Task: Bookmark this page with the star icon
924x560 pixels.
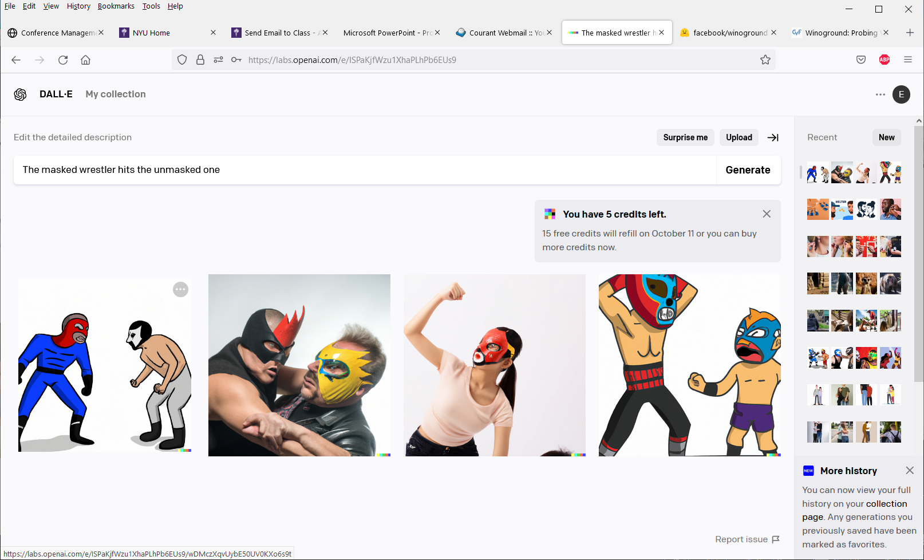Action: [x=765, y=60]
